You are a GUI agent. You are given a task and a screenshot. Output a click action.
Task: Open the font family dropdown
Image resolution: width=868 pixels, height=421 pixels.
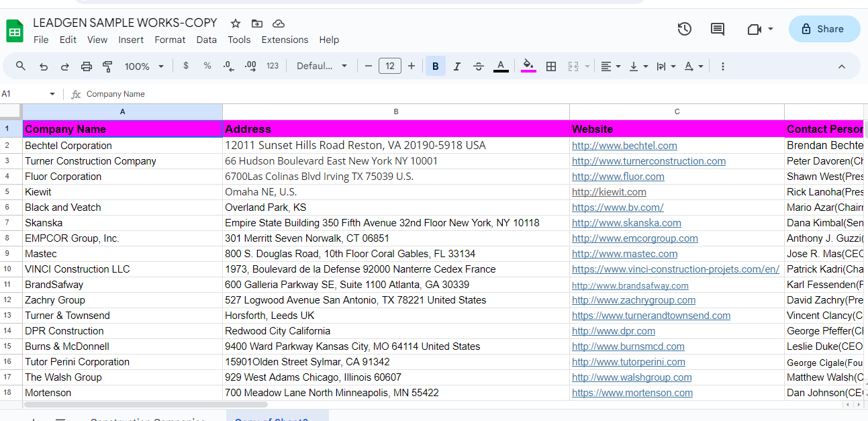tap(322, 66)
